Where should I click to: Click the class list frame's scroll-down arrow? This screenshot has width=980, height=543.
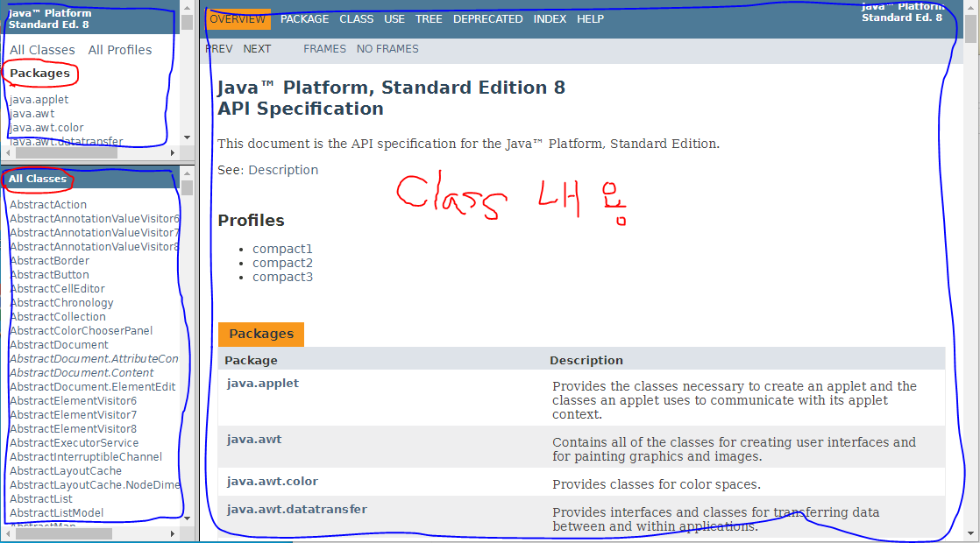coord(187,518)
